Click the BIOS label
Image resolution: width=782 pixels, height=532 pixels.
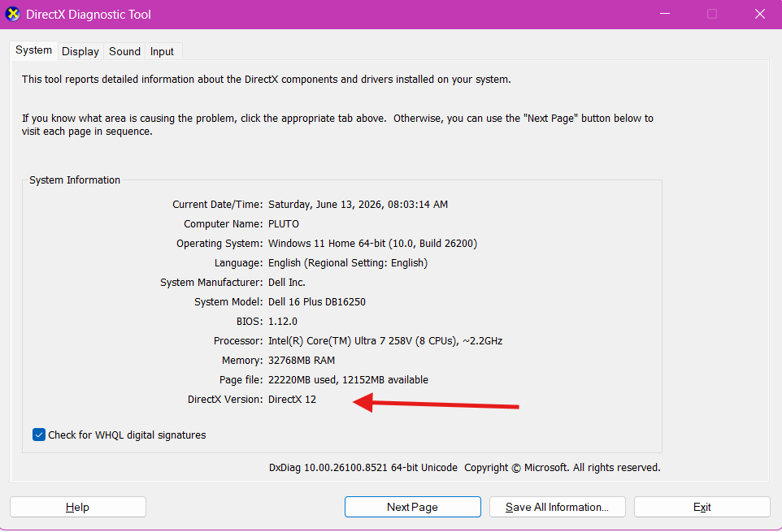point(250,322)
